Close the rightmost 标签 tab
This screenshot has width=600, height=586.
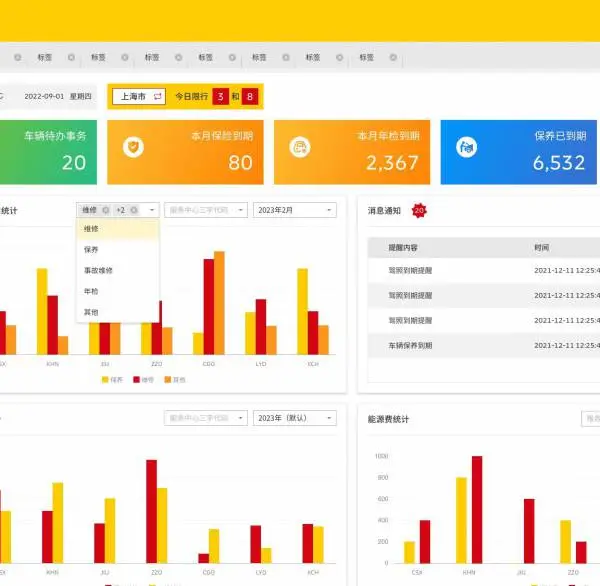coord(393,57)
